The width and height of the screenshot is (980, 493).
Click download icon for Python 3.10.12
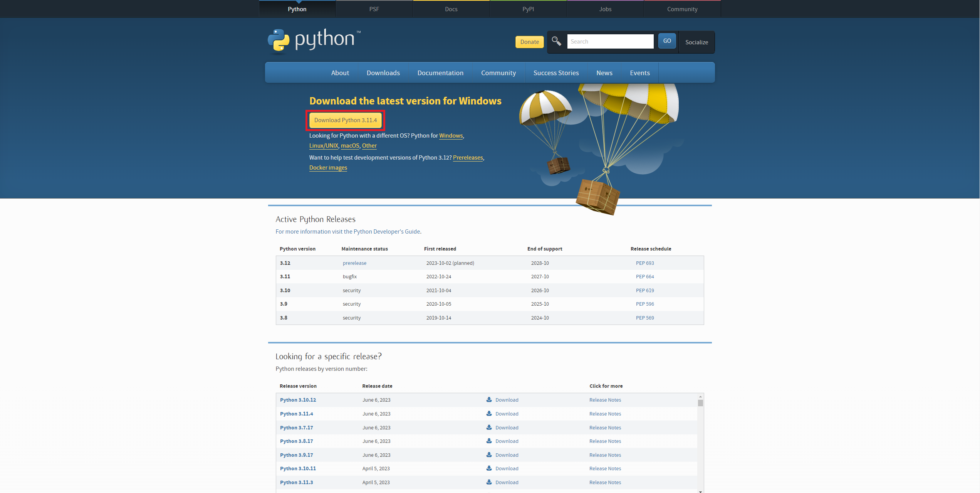point(489,400)
